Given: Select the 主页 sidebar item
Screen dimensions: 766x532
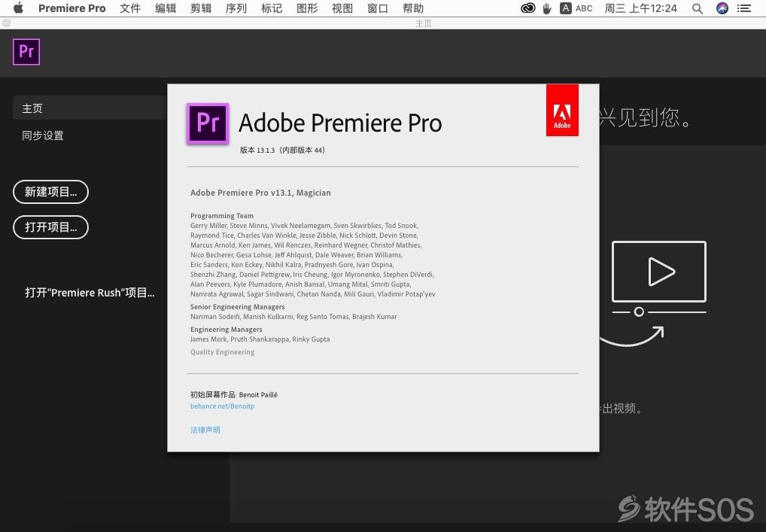Looking at the screenshot, I should (90, 108).
